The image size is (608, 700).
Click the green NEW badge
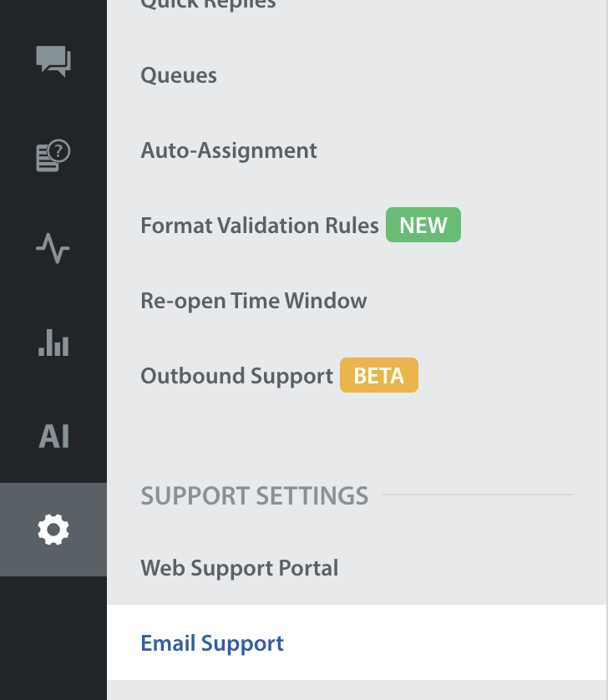point(423,226)
